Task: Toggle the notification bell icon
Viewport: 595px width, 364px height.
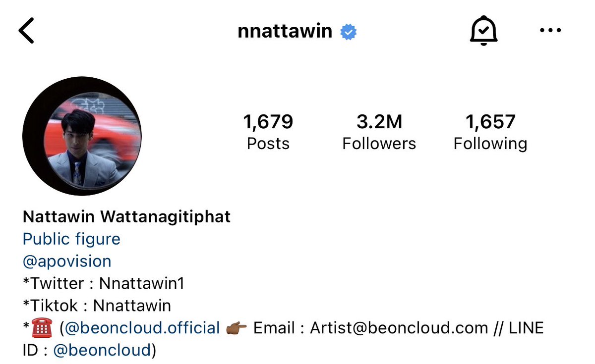Action: click(483, 31)
